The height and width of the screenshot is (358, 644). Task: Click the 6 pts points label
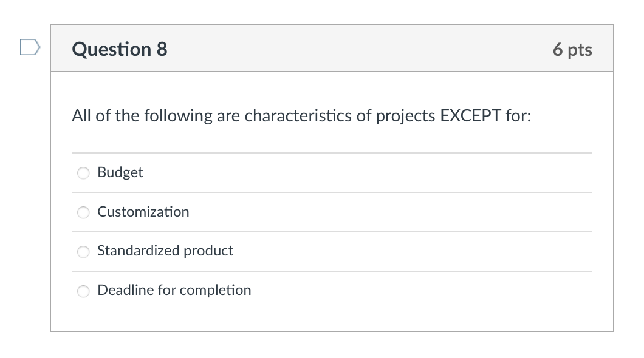click(571, 50)
